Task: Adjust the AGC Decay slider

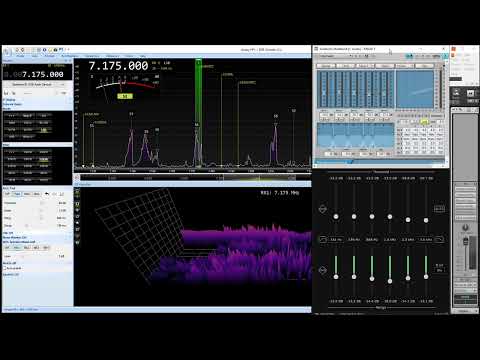Action: [27, 226]
